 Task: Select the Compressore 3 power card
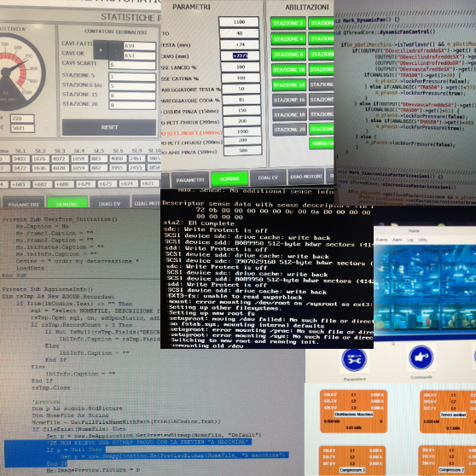(x=352, y=461)
